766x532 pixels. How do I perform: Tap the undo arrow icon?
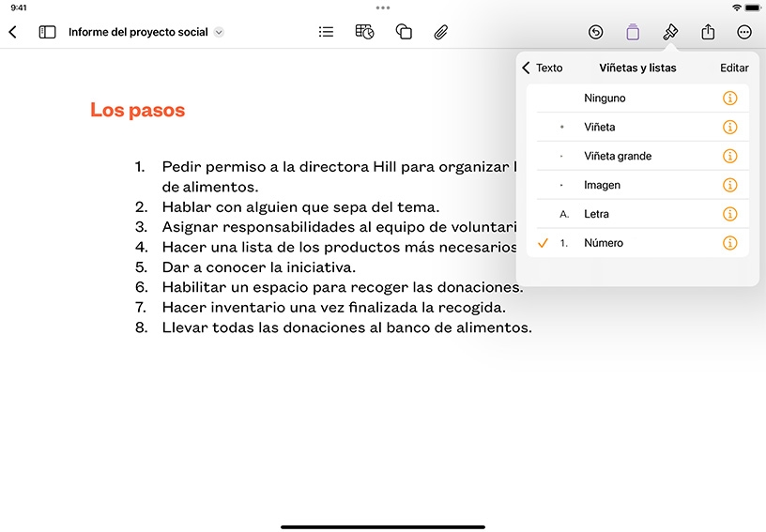point(595,32)
